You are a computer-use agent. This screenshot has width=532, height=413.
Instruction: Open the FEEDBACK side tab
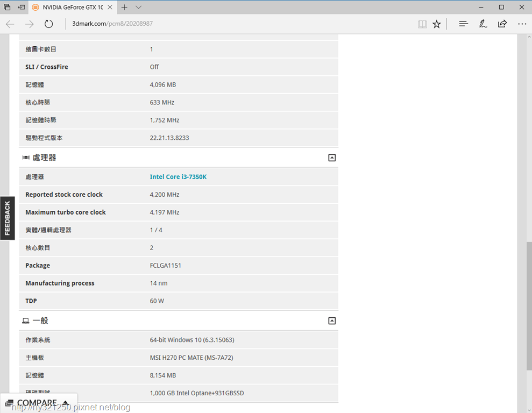pos(8,218)
